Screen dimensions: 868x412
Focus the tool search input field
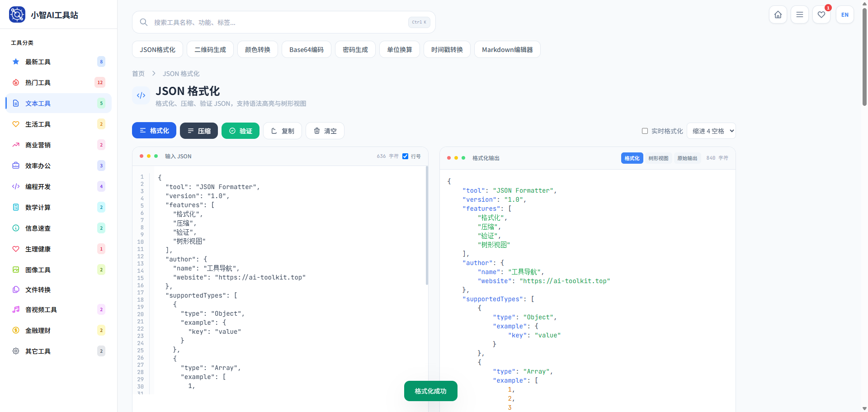tap(280, 22)
